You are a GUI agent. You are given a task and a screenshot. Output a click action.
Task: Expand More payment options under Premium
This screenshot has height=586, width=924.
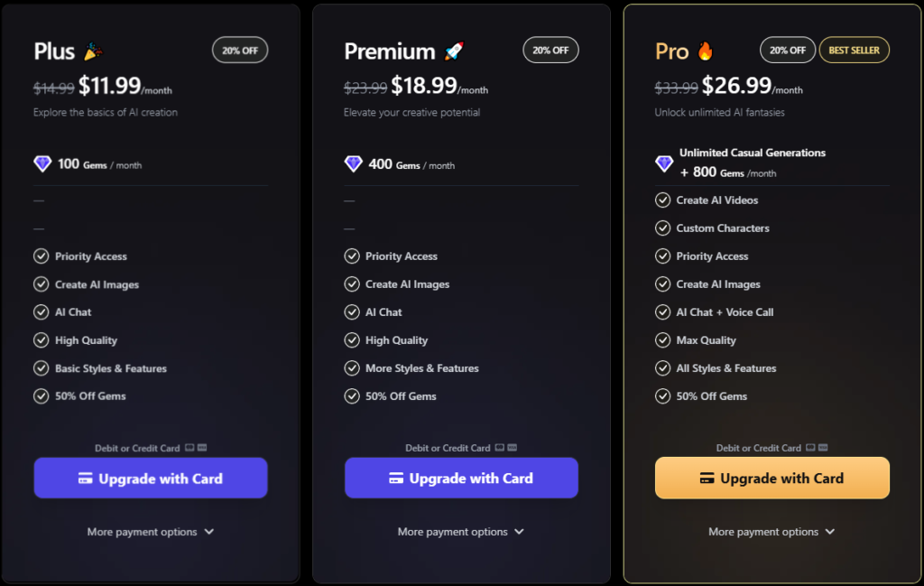tap(460, 532)
